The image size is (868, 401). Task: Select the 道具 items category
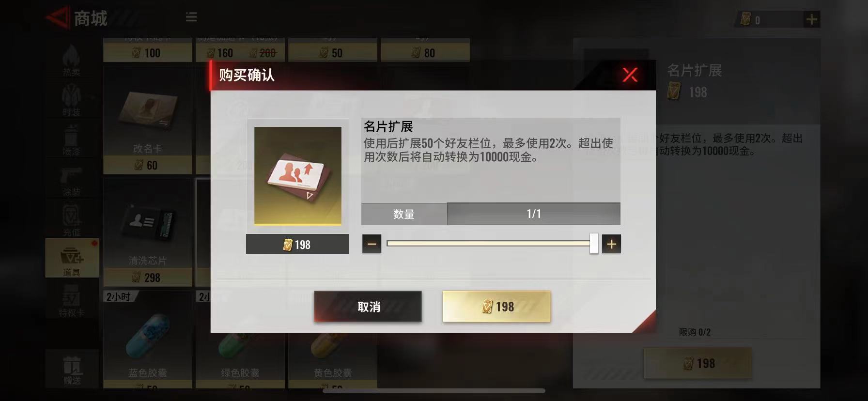pos(72,258)
